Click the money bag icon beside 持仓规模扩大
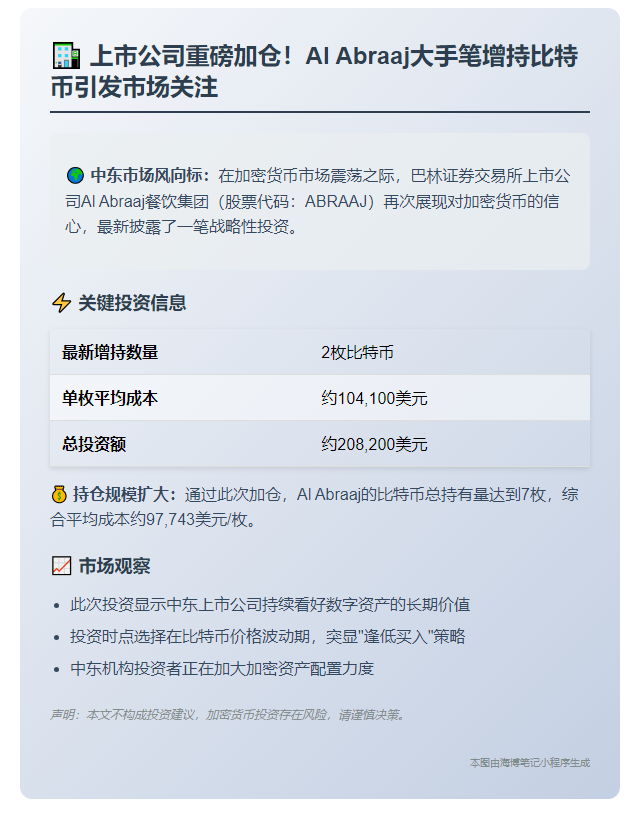The image size is (640, 831). pos(58,494)
